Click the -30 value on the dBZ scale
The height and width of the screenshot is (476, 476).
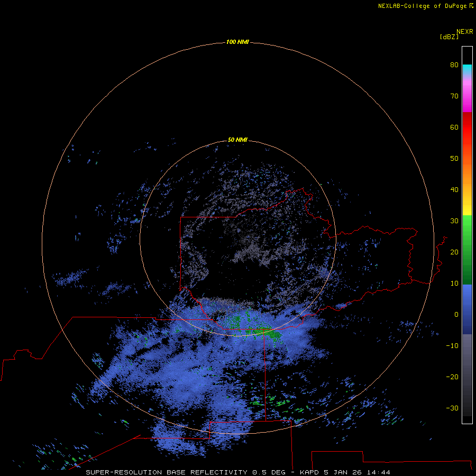[x=452, y=408]
